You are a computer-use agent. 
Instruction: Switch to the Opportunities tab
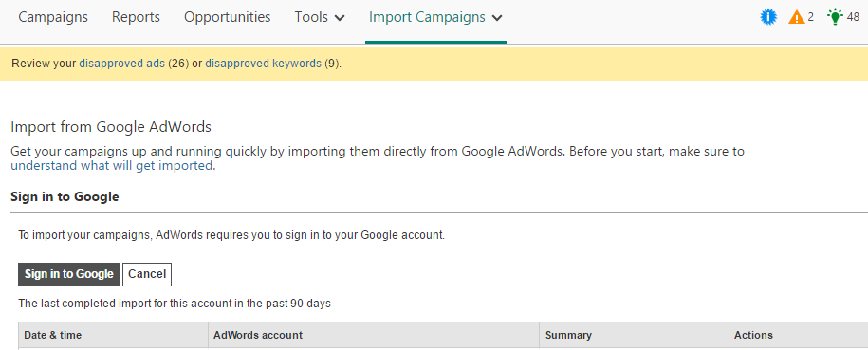[227, 17]
